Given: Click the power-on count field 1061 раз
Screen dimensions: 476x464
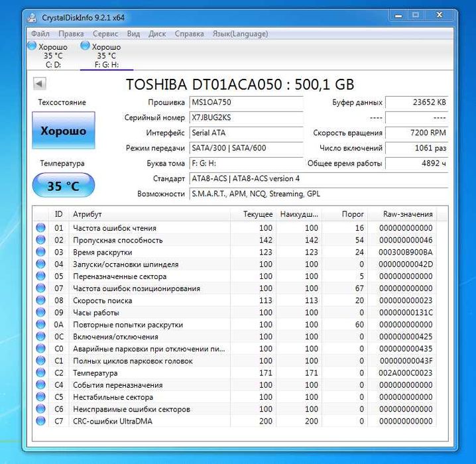Looking at the screenshot, I should click(417, 148).
